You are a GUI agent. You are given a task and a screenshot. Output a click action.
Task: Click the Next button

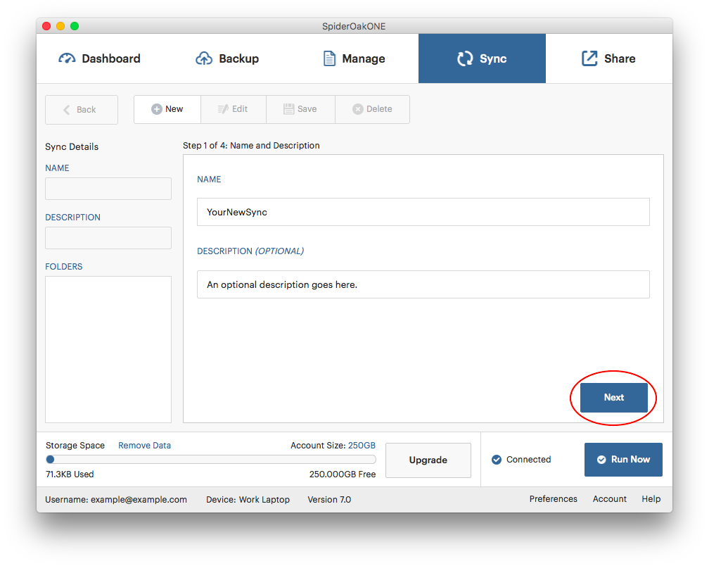point(613,398)
